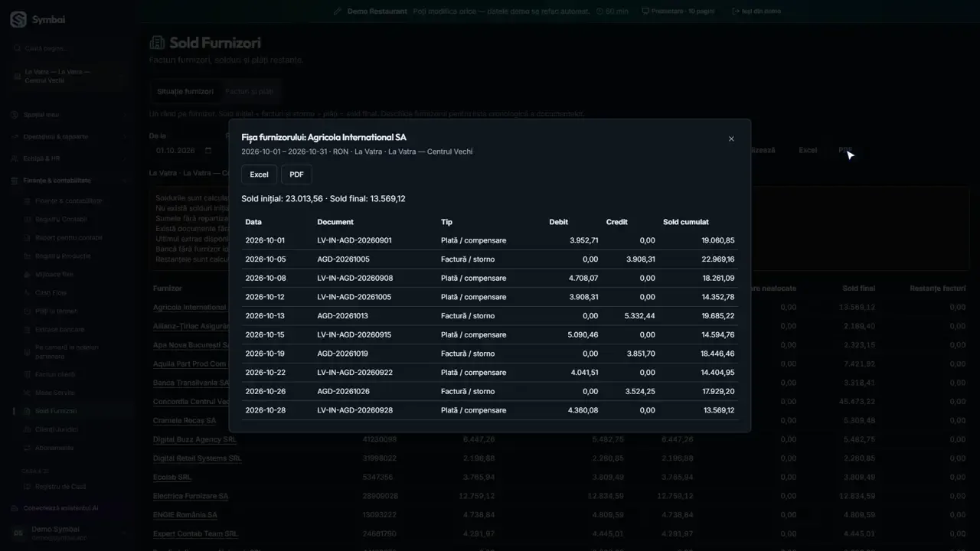Click the Symbai logo icon
The height and width of the screenshot is (551, 980).
(18, 20)
